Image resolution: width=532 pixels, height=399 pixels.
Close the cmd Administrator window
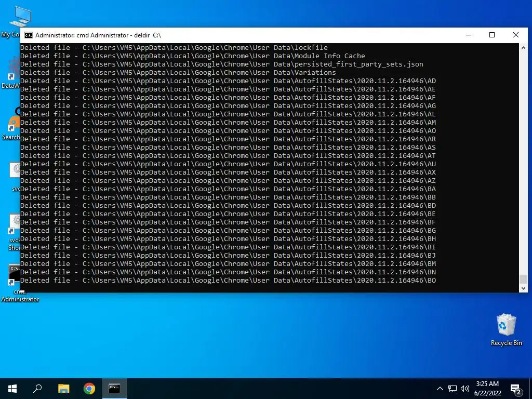[516, 35]
